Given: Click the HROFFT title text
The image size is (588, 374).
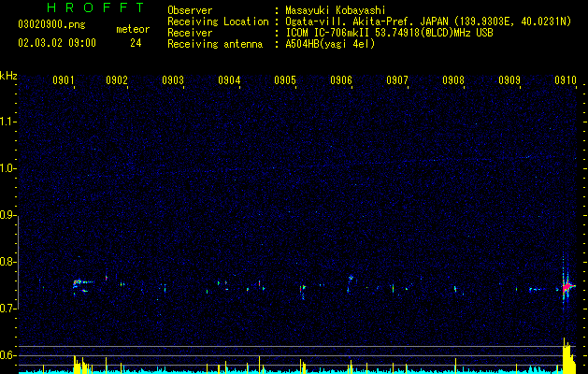Looking at the screenshot, I should 95,7.
